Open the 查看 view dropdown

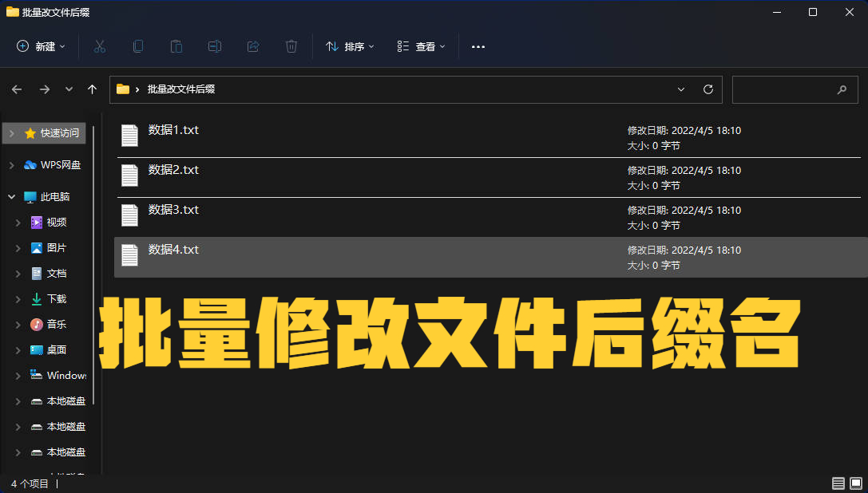[x=420, y=46]
